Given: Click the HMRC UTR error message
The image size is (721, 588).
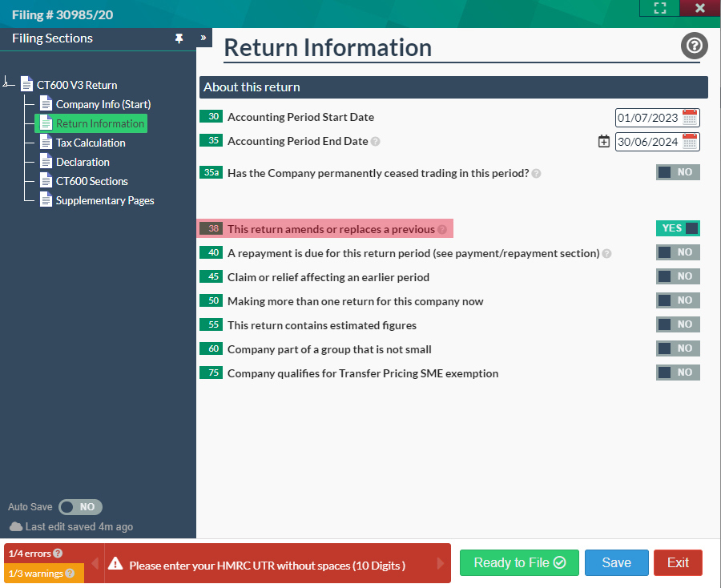Looking at the screenshot, I should click(267, 566).
